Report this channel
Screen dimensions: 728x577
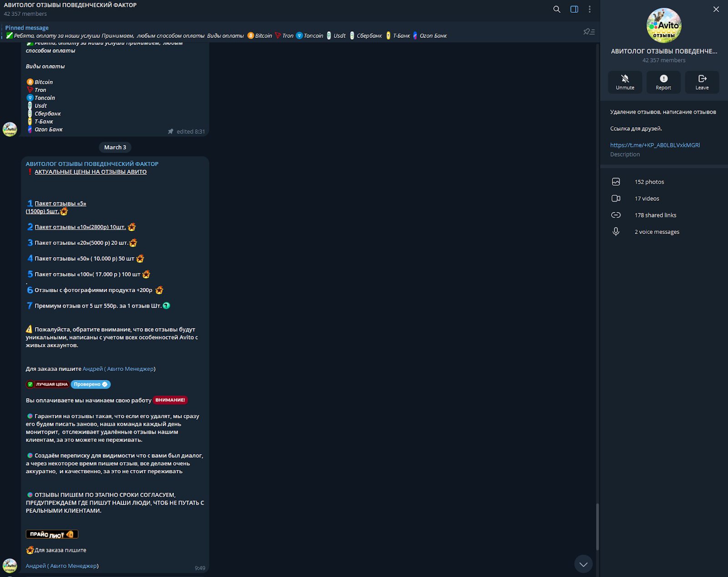pyautogui.click(x=663, y=82)
